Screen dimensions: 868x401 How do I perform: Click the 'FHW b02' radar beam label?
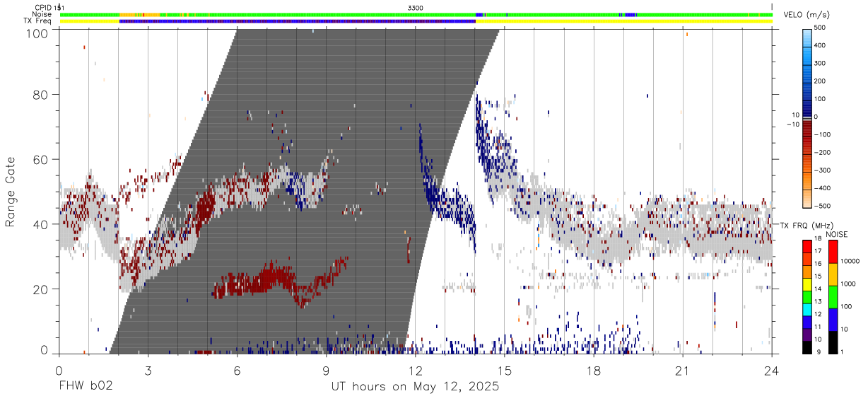pyautogui.click(x=86, y=386)
